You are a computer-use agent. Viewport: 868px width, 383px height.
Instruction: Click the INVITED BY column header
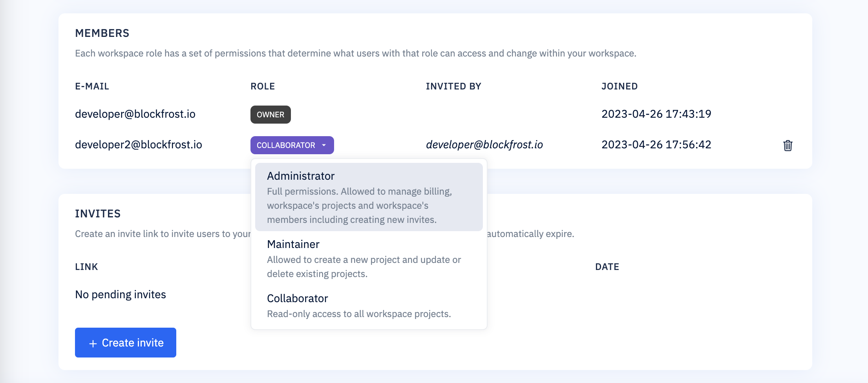(453, 86)
